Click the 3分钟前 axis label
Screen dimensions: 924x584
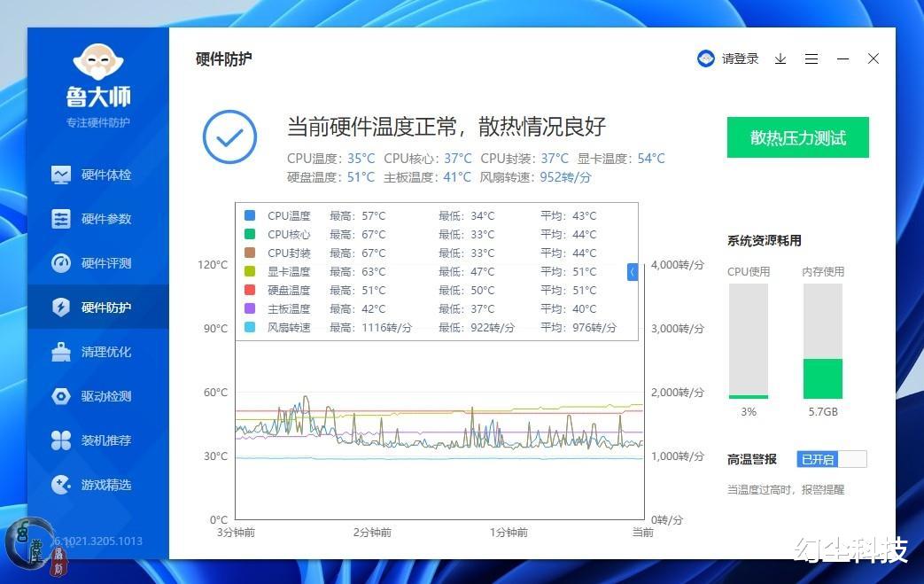(236, 532)
